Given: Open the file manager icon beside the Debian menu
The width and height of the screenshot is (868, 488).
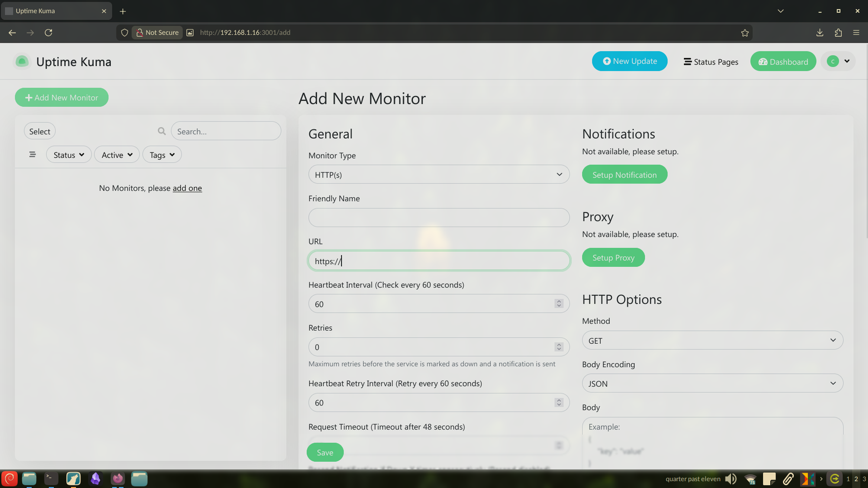Looking at the screenshot, I should [x=29, y=479].
